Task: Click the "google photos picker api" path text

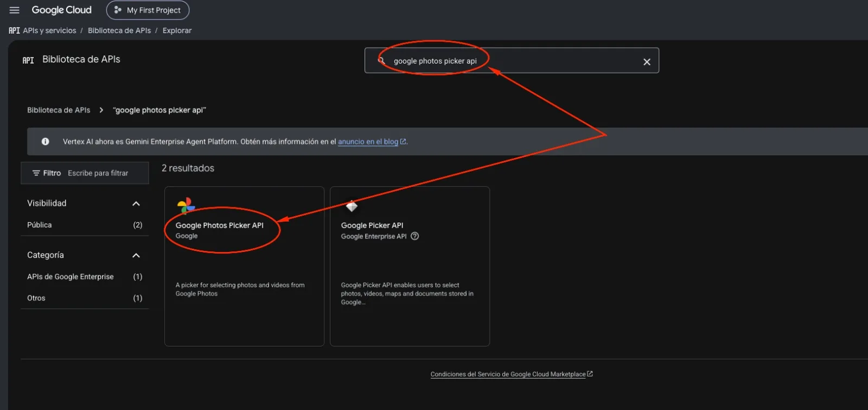Action: [159, 110]
